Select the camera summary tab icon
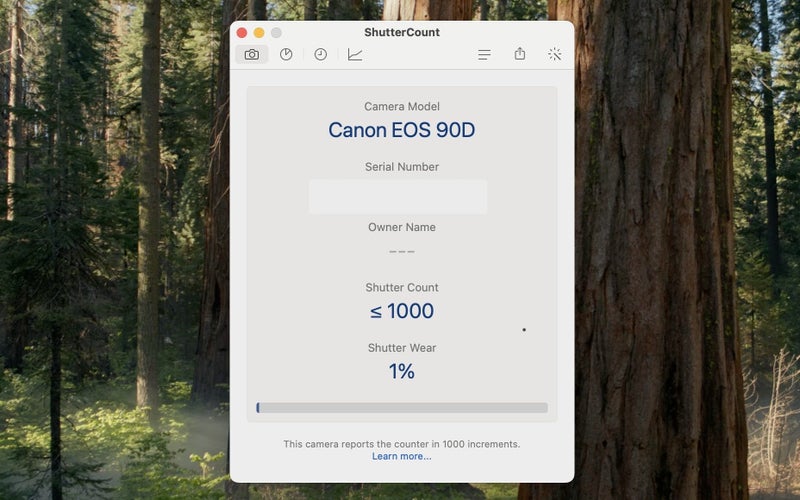Image resolution: width=800 pixels, height=500 pixels. point(252,54)
